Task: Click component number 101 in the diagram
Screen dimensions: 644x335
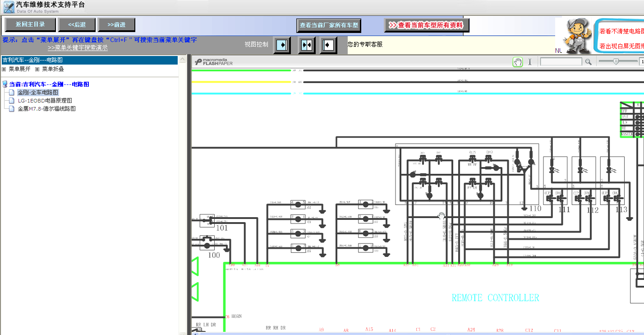Action: point(222,228)
